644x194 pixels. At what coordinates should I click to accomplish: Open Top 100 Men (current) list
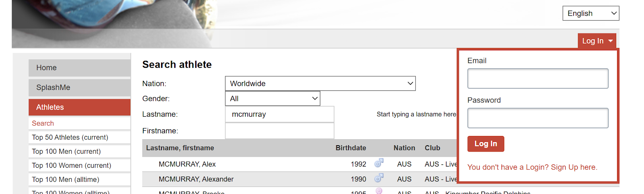click(x=66, y=152)
